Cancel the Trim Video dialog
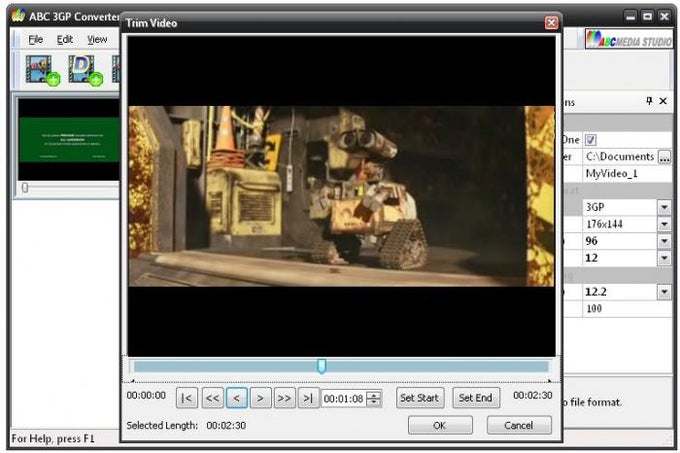Screen dimensions: 680x453 tap(519, 425)
